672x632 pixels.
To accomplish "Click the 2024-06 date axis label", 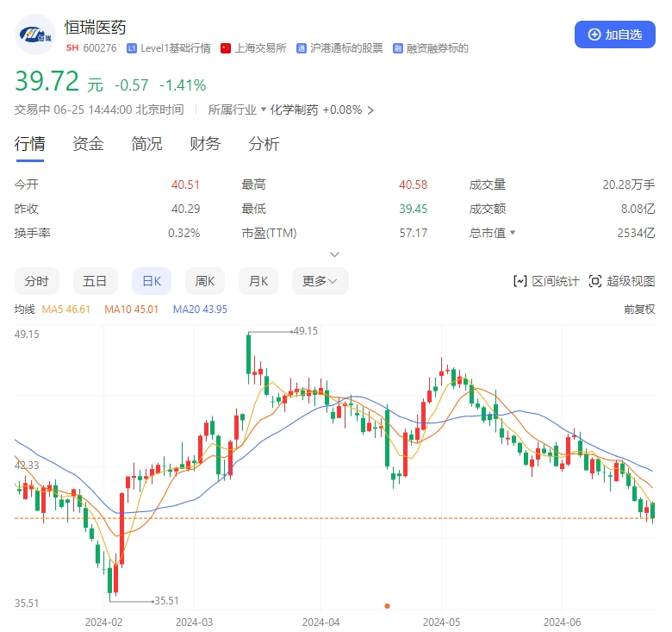I will pos(563,623).
